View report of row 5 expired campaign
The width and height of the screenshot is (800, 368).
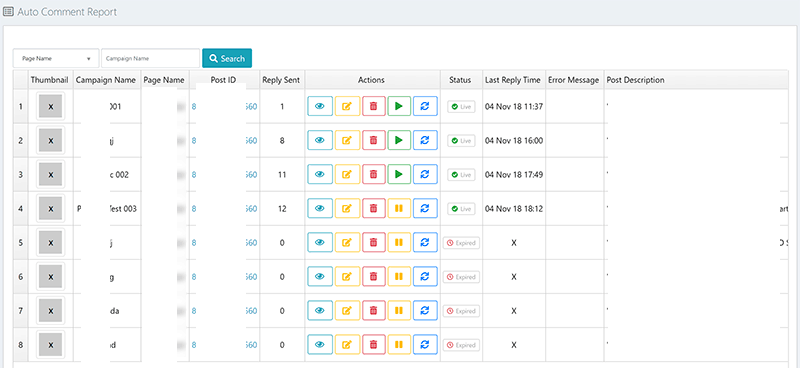pos(320,242)
